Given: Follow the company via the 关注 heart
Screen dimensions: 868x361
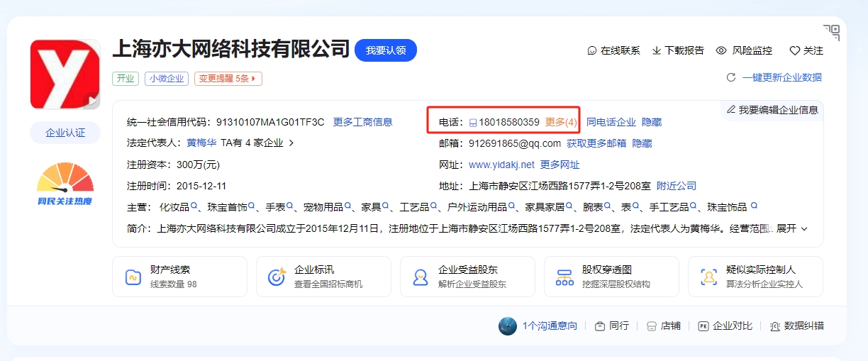Looking at the screenshot, I should 806,51.
